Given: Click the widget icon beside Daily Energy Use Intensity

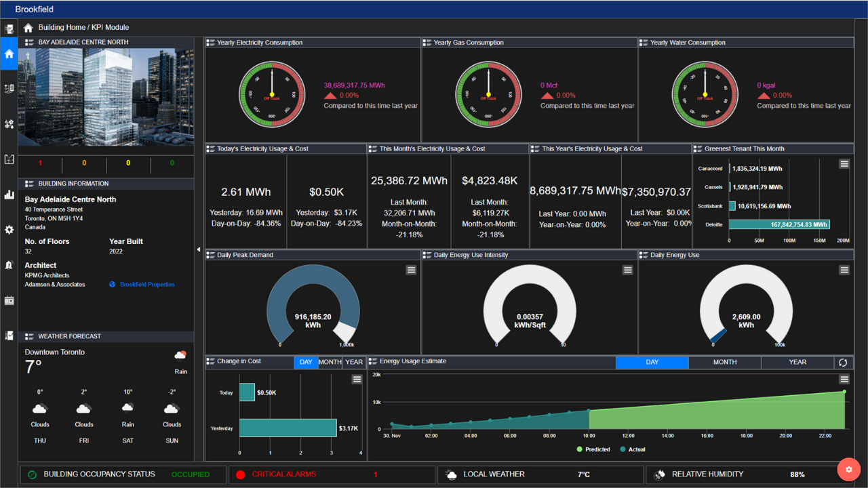Looking at the screenshot, I should (427, 255).
